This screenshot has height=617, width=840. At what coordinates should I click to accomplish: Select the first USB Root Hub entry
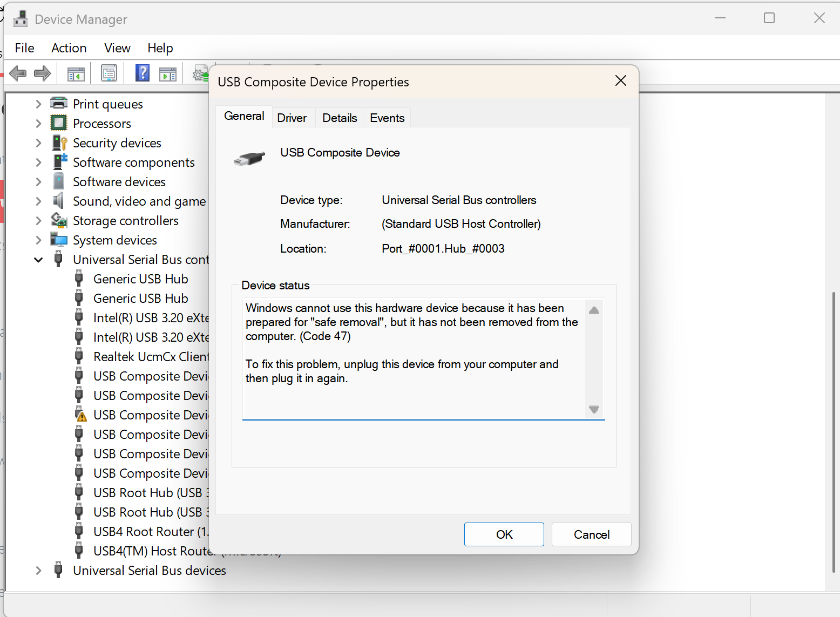[151, 493]
